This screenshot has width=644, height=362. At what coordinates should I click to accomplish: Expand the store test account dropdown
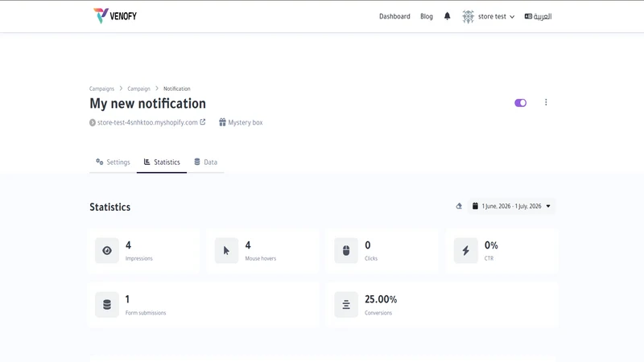point(496,16)
